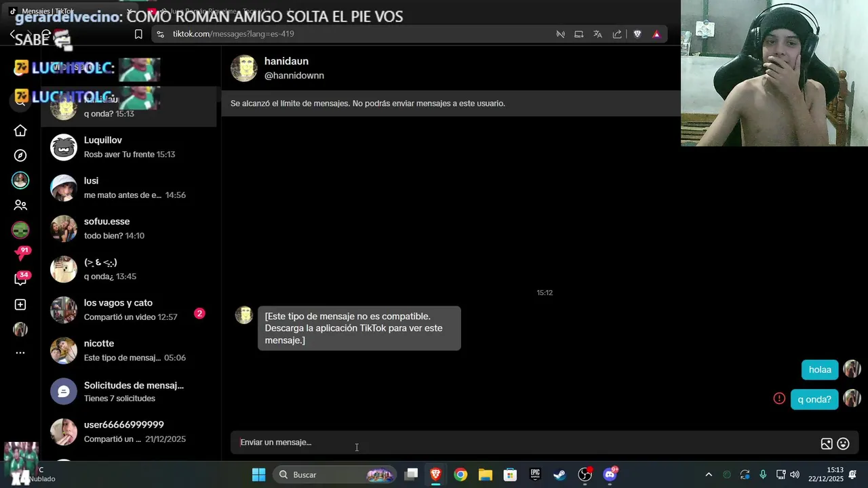Click the image attach icon in message box
The image size is (868, 488).
(x=827, y=444)
